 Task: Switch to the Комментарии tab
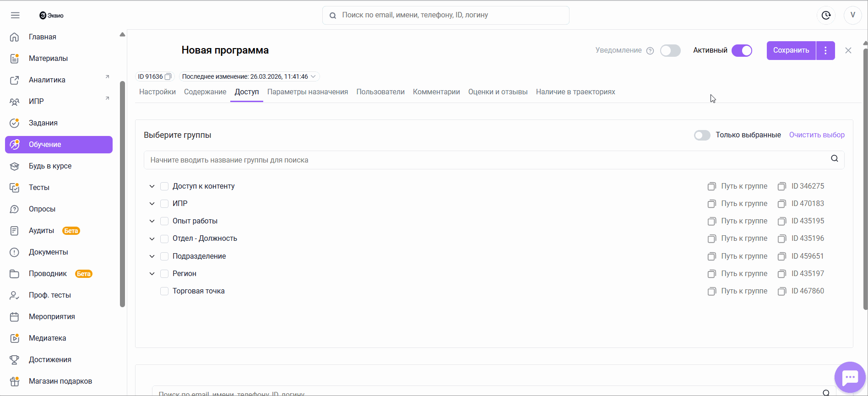tap(436, 92)
